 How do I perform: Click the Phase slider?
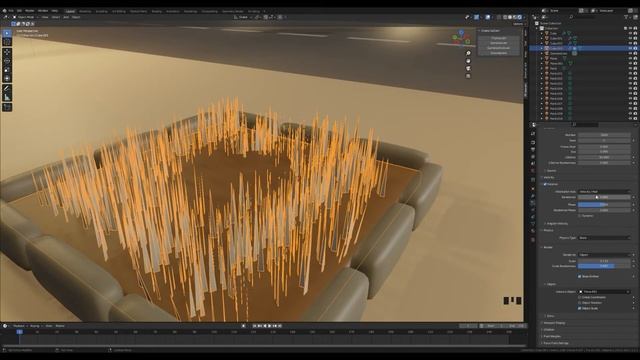604,204
